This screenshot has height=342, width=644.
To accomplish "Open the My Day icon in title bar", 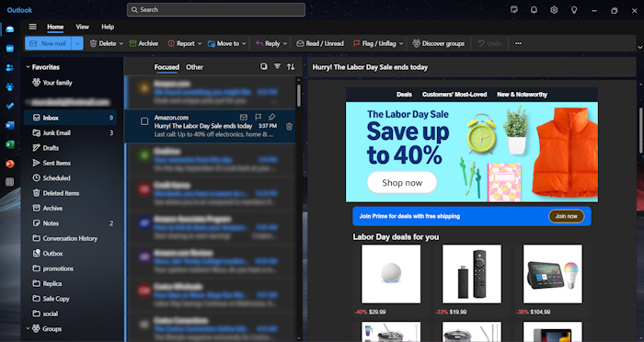I will point(513,10).
